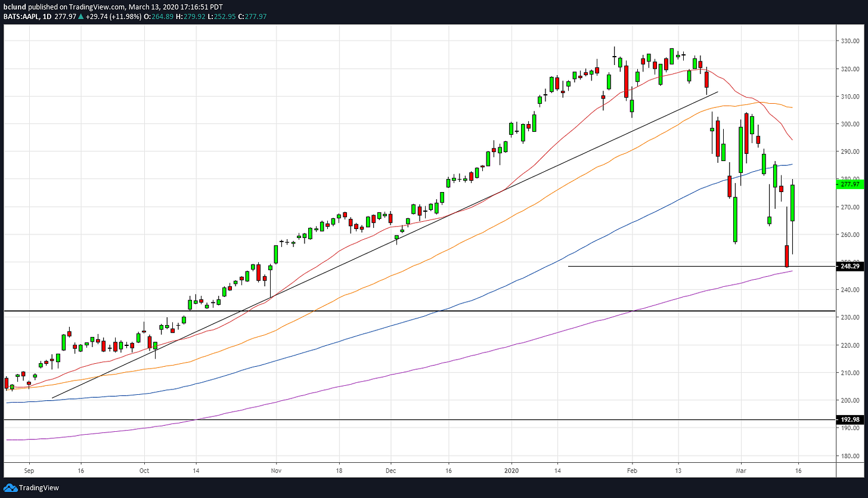The height and width of the screenshot is (498, 868).
Task: Select the short horizontal support line near 248
Action: pyautogui.click(x=656, y=266)
